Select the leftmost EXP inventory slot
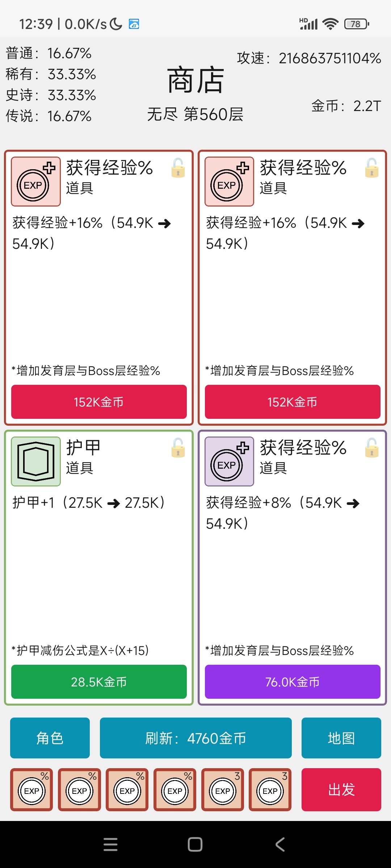This screenshot has width=391, height=868. (x=31, y=790)
